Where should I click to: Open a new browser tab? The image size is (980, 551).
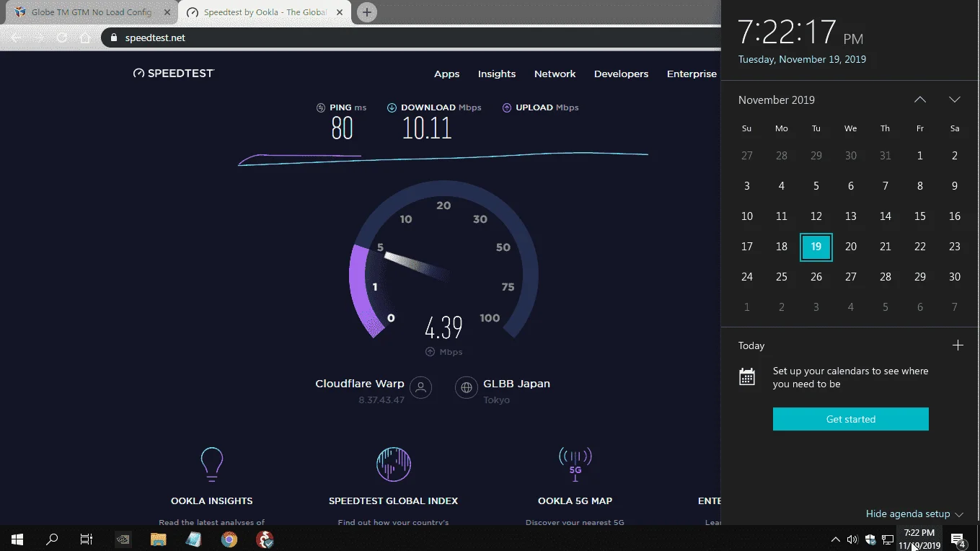click(x=367, y=12)
